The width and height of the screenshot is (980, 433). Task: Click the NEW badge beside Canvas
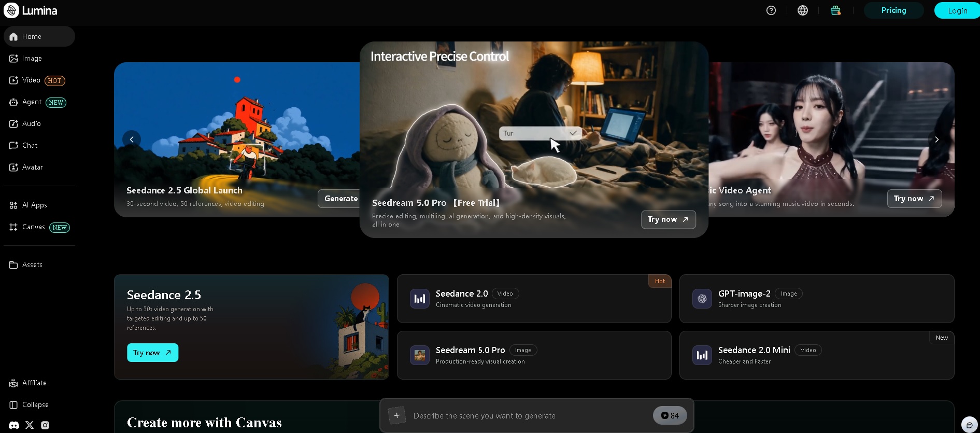coord(60,227)
